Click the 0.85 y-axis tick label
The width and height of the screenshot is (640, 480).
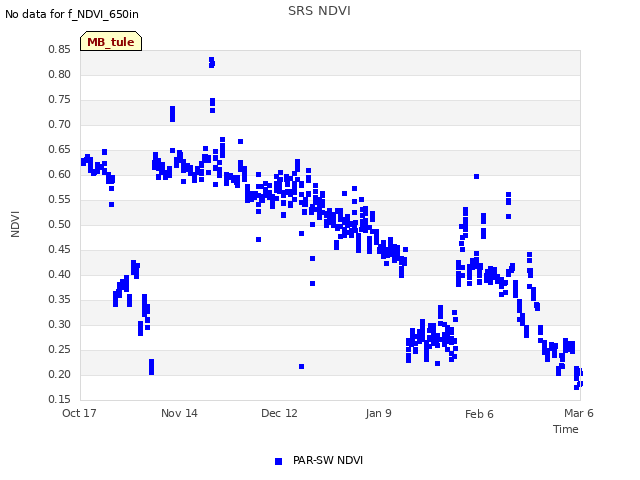pos(59,49)
